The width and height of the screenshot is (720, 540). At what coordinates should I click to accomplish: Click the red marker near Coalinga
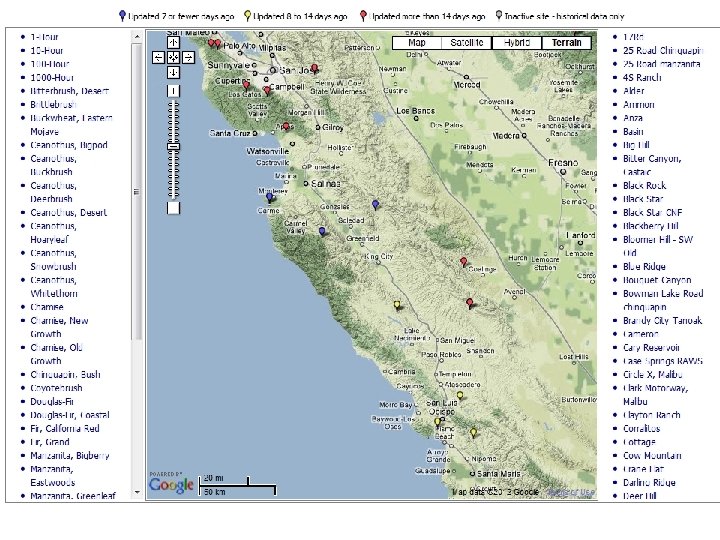tap(464, 262)
